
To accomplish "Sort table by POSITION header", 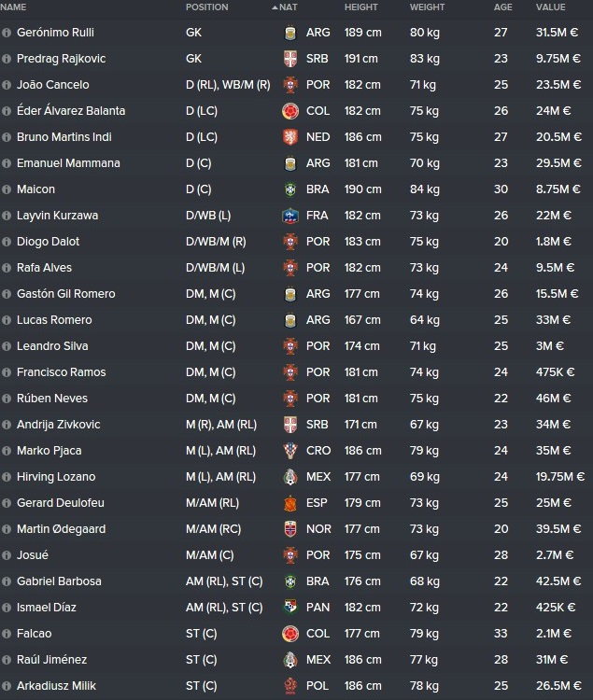I will click(x=206, y=7).
